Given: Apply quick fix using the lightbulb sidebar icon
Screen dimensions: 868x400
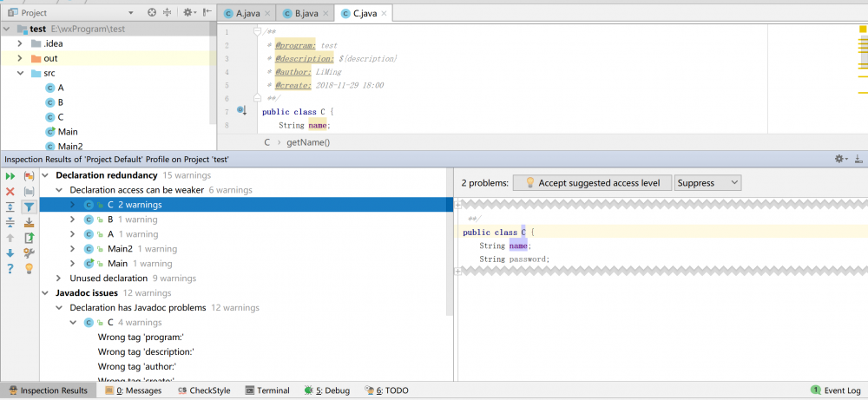Looking at the screenshot, I should [x=30, y=269].
